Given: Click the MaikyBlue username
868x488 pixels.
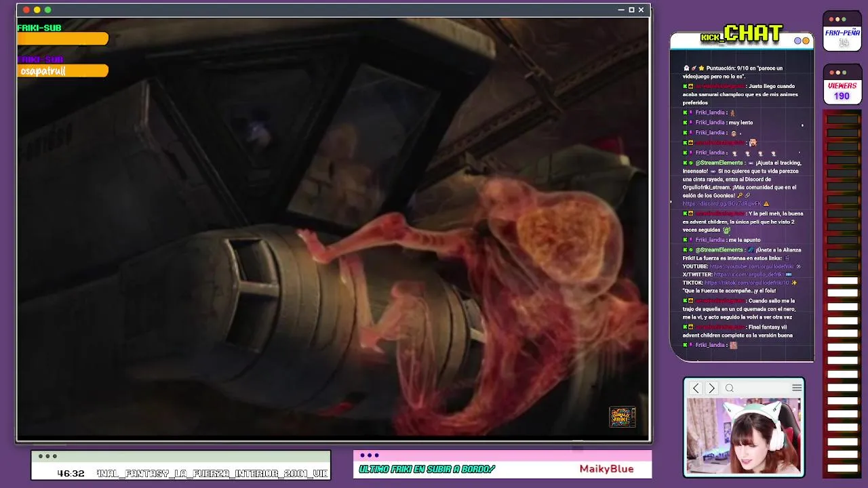Looking at the screenshot, I should (606, 468).
